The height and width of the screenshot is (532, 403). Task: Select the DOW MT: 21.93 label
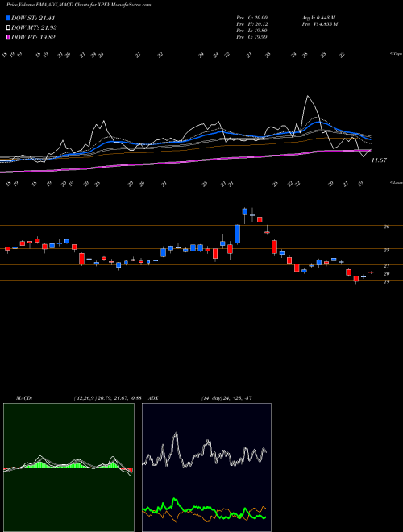tap(35, 28)
